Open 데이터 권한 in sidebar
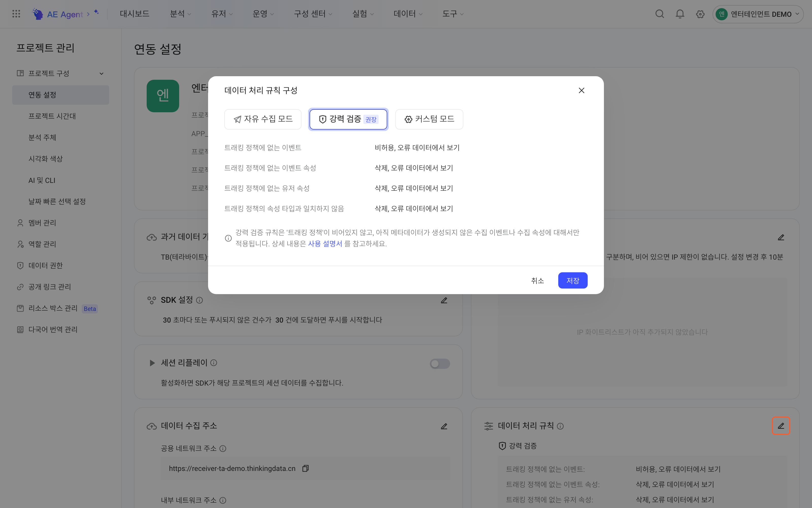 pyautogui.click(x=60, y=265)
